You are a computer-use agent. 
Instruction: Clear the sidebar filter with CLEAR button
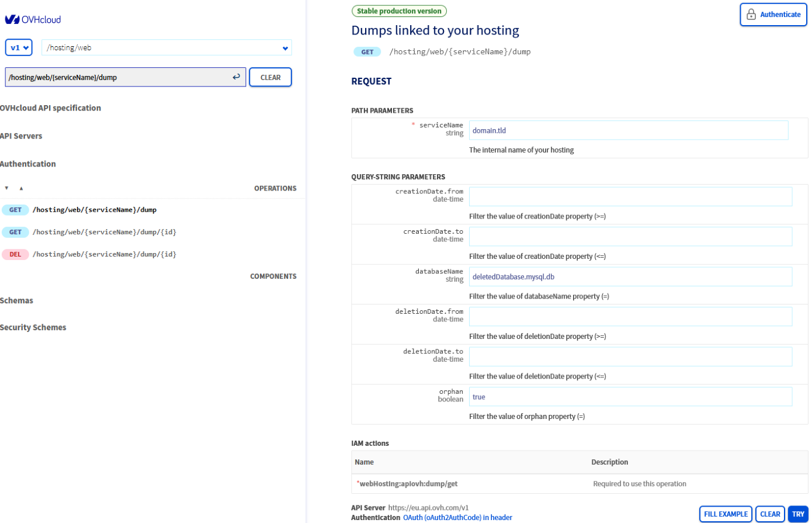coord(270,77)
